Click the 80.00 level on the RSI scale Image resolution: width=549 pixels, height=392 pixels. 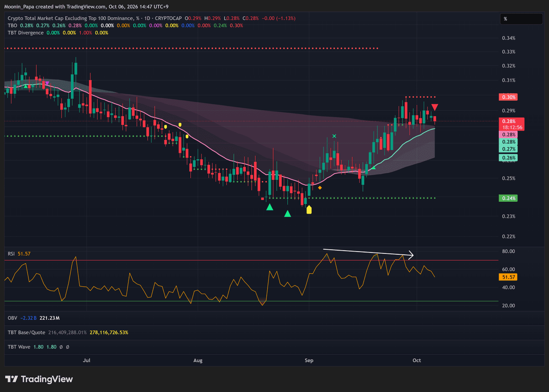tap(509, 252)
